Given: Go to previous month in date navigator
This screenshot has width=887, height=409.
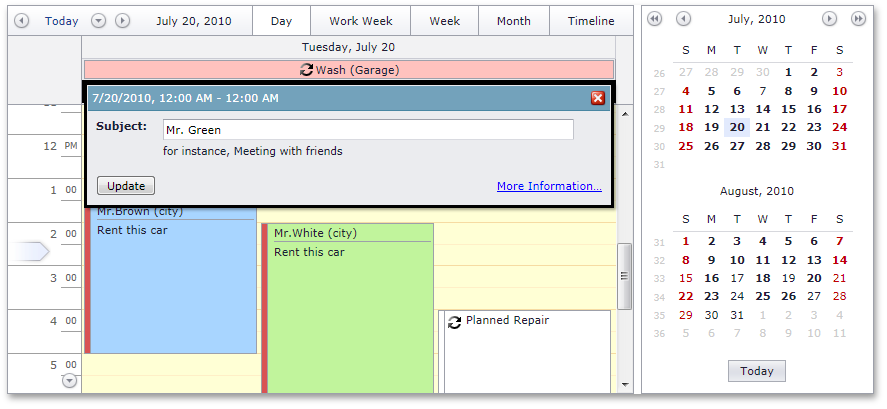Looking at the screenshot, I should point(683,19).
